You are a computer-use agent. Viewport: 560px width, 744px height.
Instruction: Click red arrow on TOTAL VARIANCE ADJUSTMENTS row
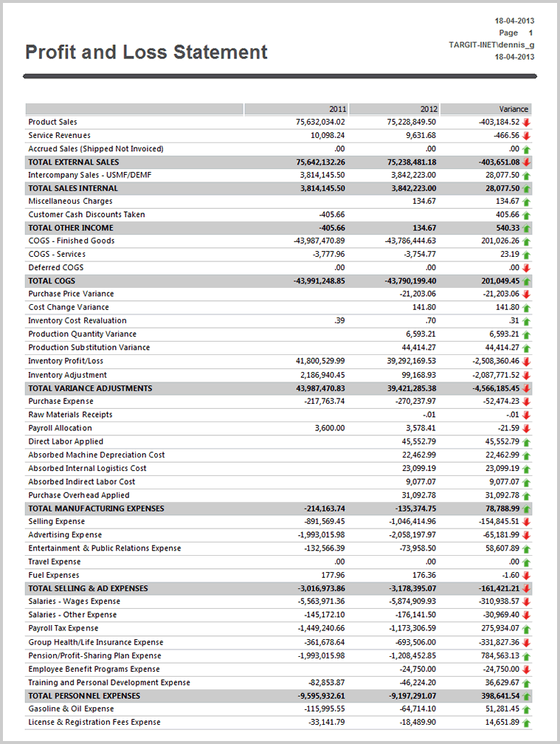coord(526,388)
